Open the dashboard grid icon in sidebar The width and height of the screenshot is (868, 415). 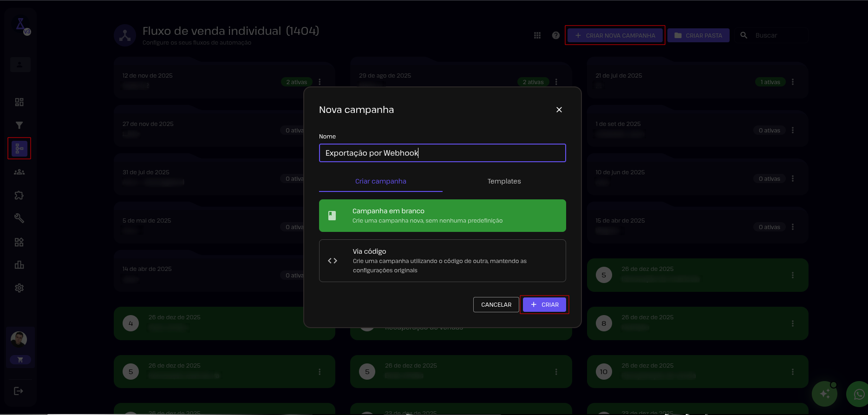pyautogui.click(x=19, y=102)
